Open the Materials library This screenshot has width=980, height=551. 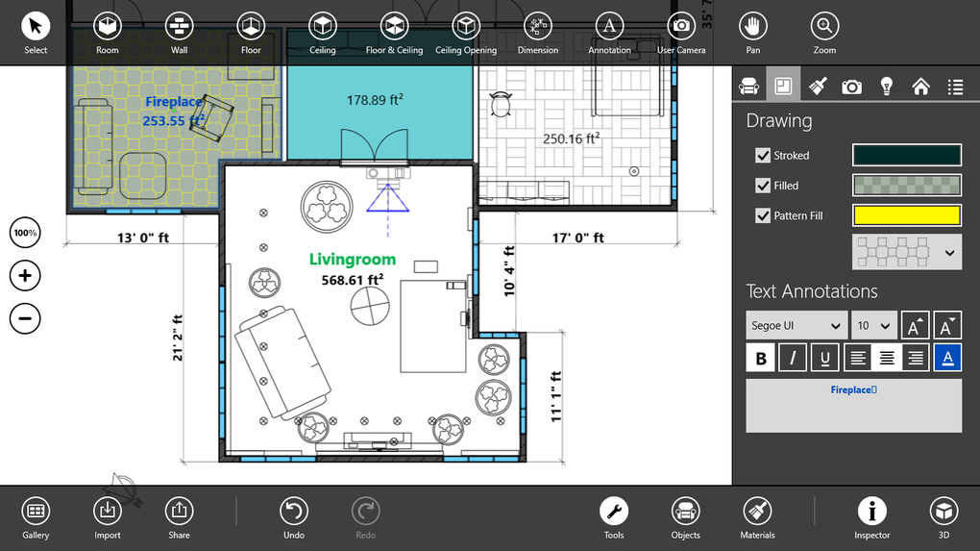[x=757, y=518]
